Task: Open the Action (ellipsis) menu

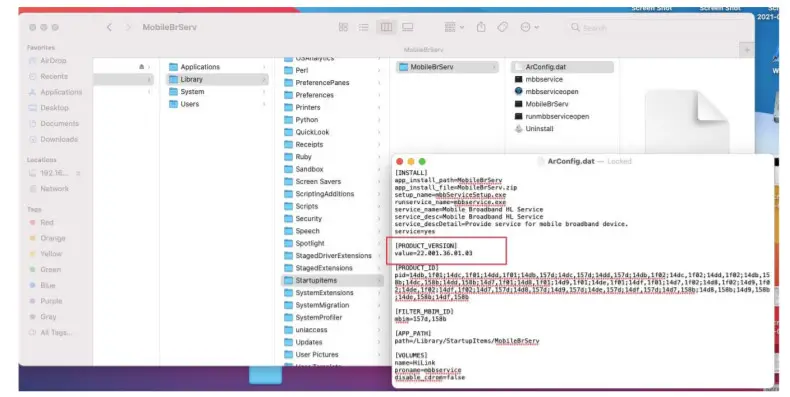Action: (x=530, y=27)
